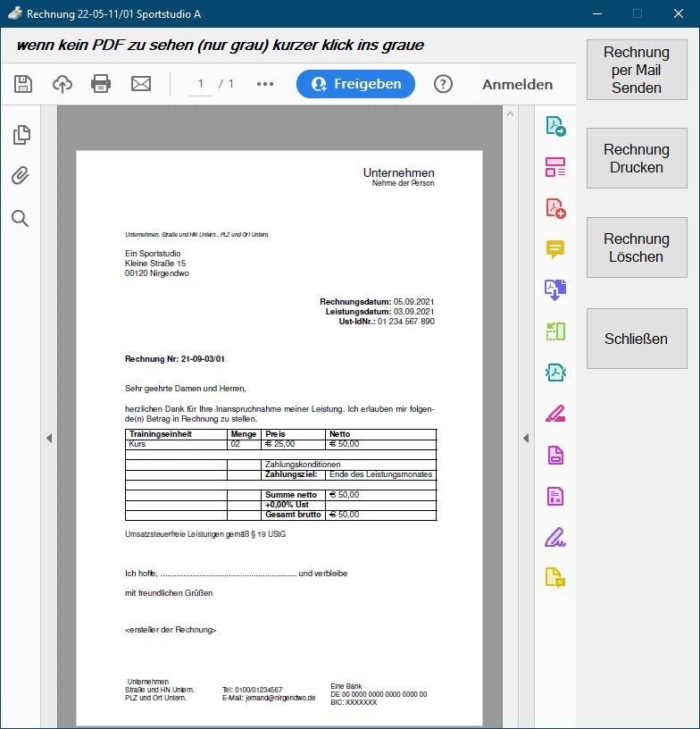Open the help question mark icon
The width and height of the screenshot is (700, 729).
coord(443,84)
